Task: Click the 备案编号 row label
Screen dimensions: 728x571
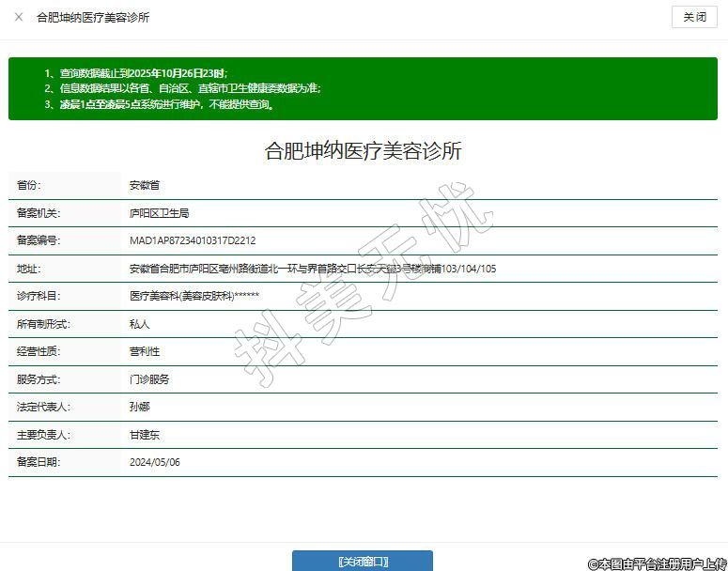Action: click(39, 240)
